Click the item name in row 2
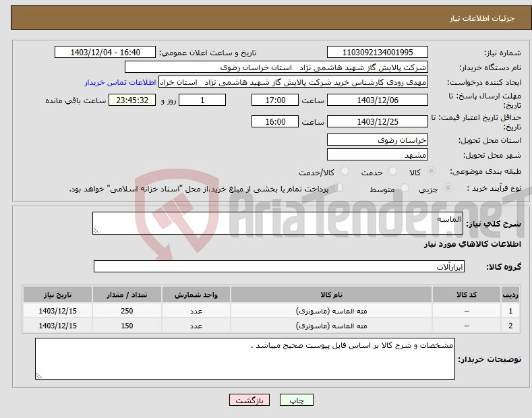 click(x=331, y=326)
